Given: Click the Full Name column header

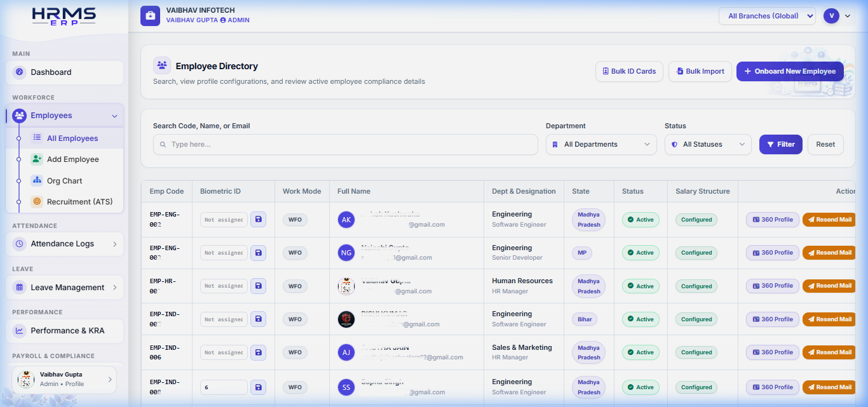Looking at the screenshot, I should pos(354,191).
